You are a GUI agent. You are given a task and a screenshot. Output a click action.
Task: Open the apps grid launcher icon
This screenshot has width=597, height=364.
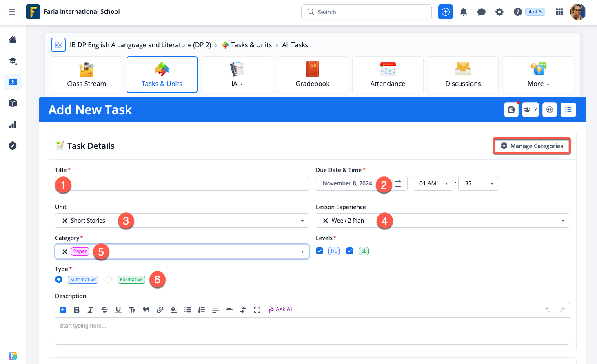(559, 12)
